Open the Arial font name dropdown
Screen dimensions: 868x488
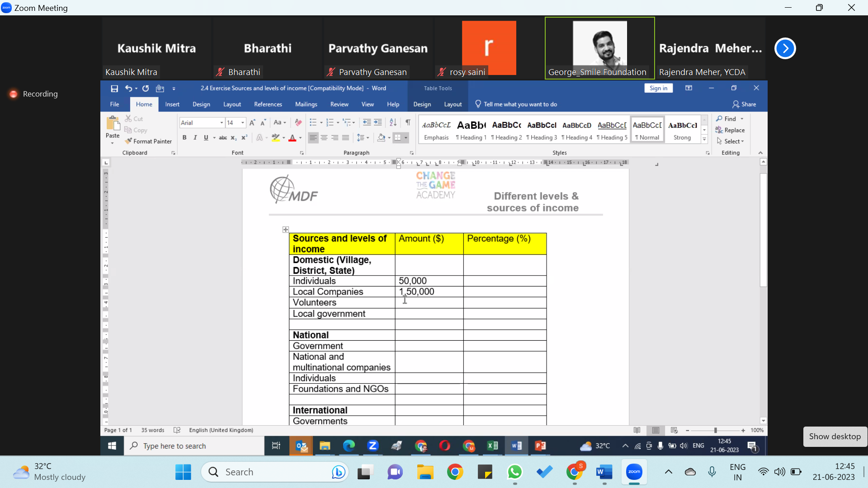tap(222, 123)
